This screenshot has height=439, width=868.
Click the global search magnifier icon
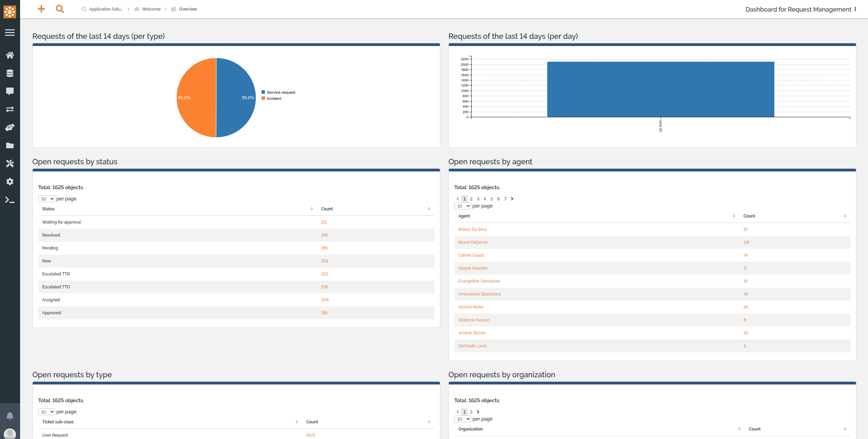pyautogui.click(x=60, y=9)
